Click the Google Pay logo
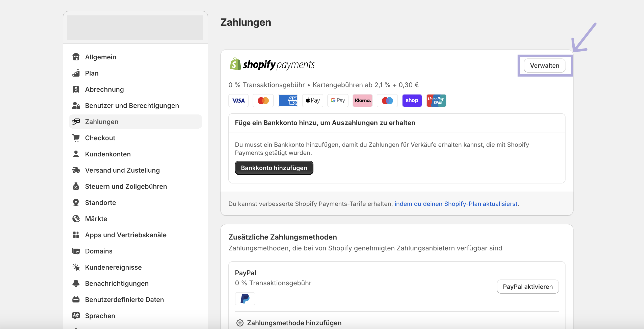 [x=338, y=101]
